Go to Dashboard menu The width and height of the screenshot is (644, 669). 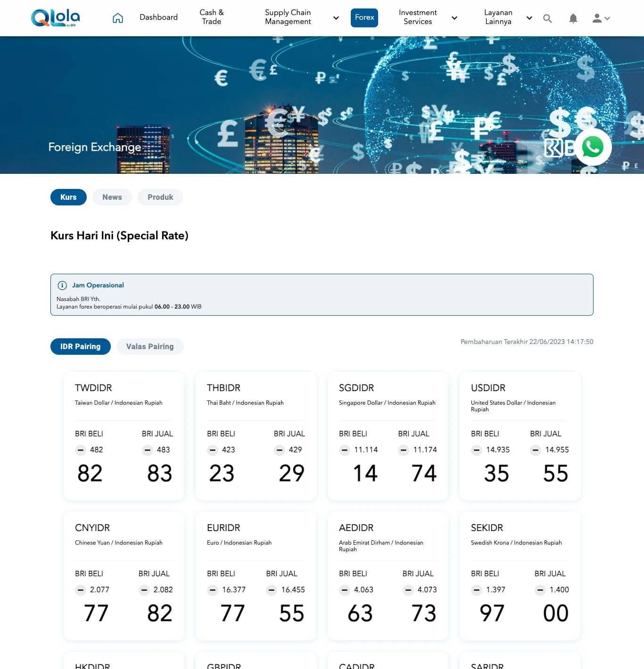(158, 17)
